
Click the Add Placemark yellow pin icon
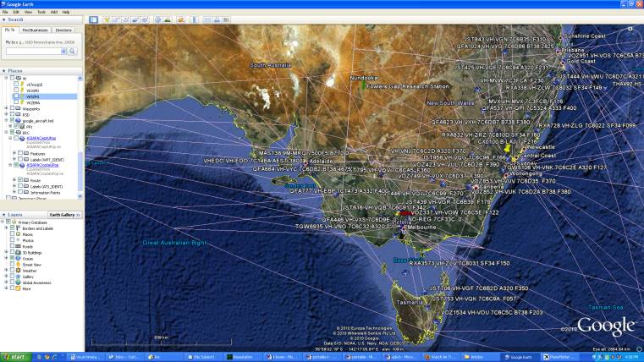pos(107,19)
